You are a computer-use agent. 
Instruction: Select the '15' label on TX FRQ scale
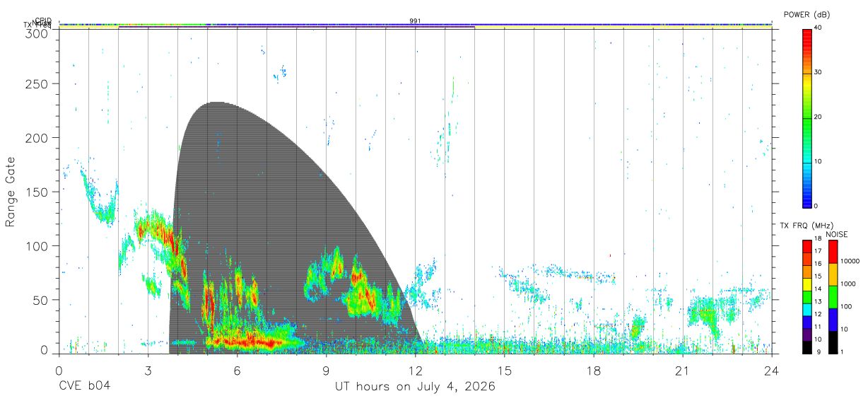pos(818,277)
